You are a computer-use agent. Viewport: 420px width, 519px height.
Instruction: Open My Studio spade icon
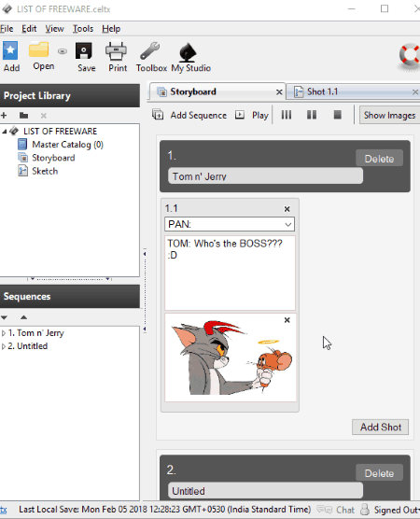tap(188, 52)
